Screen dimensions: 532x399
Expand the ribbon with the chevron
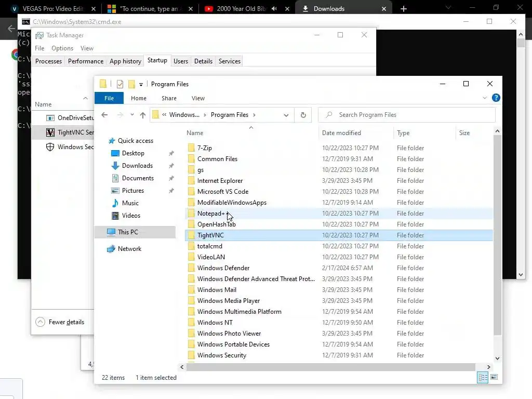pos(485,98)
